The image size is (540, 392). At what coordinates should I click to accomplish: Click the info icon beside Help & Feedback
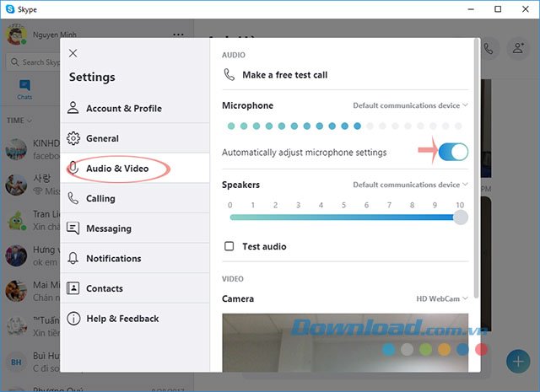(73, 319)
